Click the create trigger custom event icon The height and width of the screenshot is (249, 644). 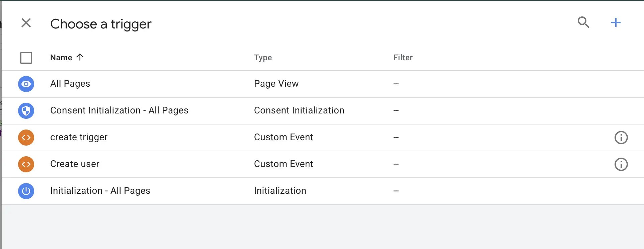tap(26, 138)
